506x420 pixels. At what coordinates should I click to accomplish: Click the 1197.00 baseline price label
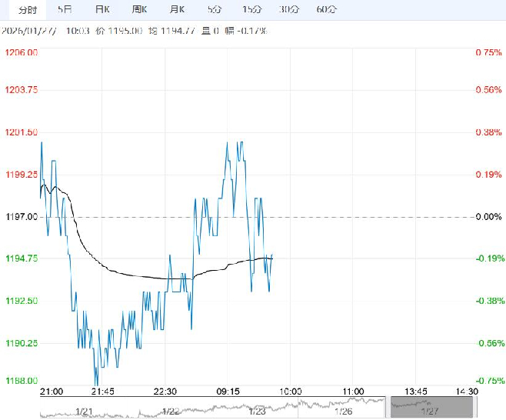22,217
